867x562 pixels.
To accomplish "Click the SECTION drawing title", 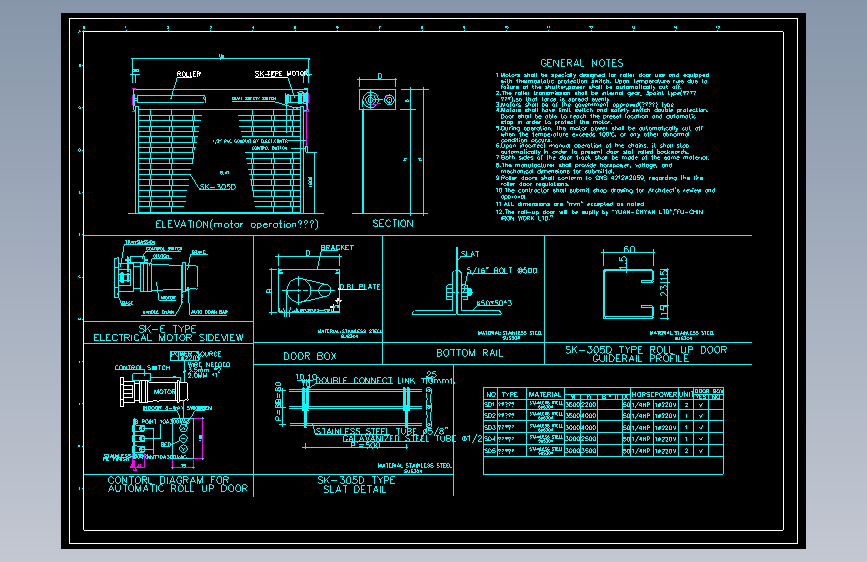I will (393, 223).
